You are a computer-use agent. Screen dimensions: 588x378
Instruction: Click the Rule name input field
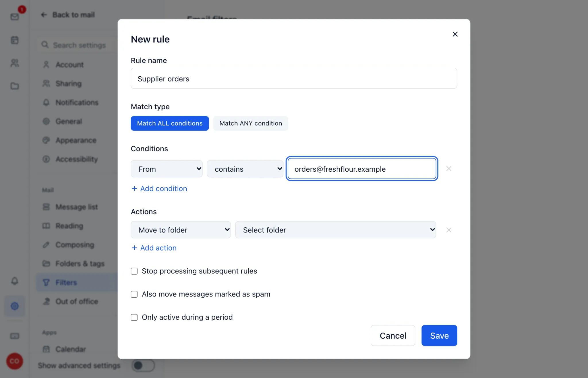294,78
